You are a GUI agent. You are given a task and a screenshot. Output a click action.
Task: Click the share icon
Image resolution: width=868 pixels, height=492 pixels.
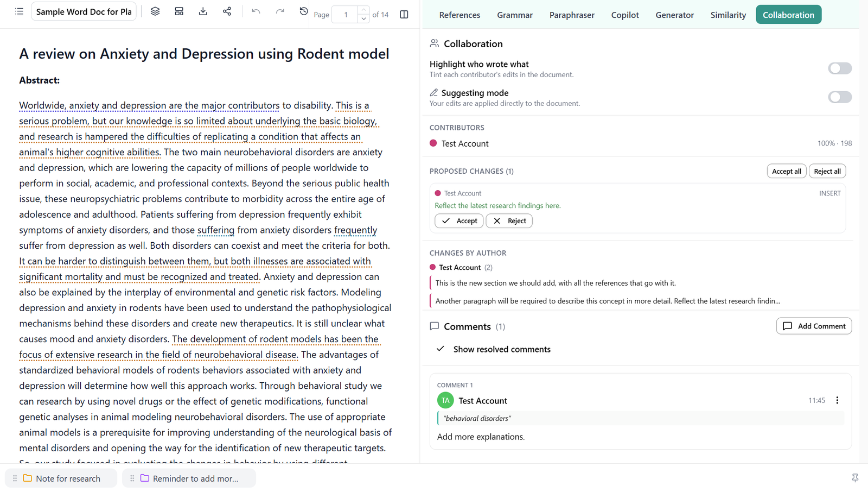(x=227, y=11)
